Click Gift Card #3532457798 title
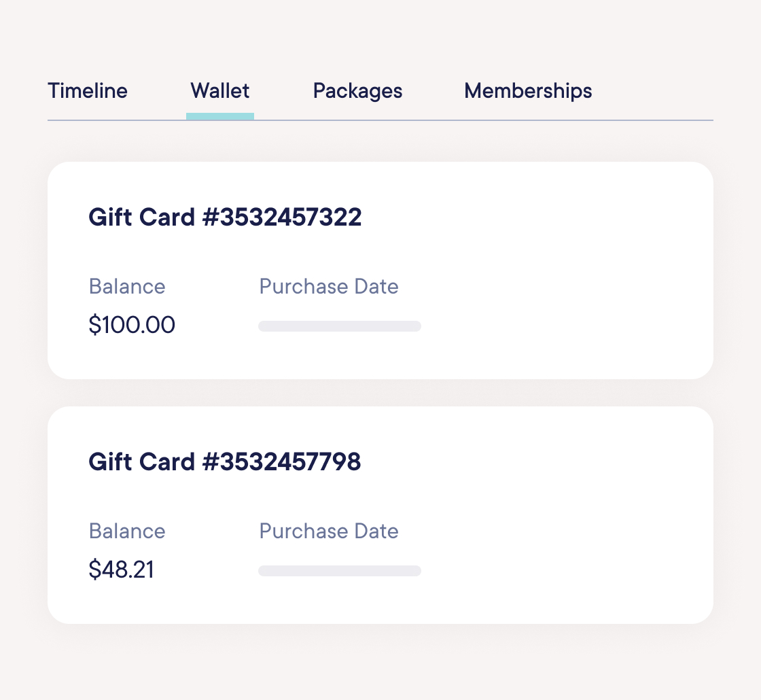 pos(226,461)
